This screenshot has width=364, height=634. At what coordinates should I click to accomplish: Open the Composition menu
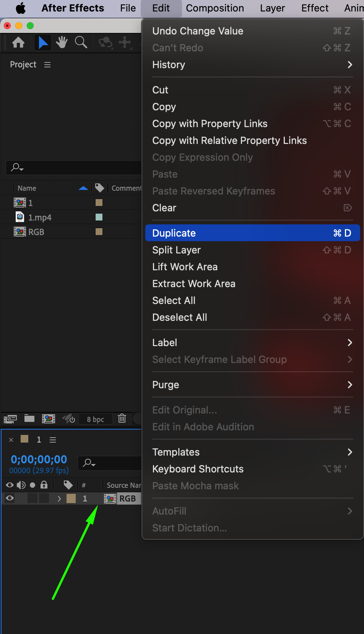pyautogui.click(x=215, y=8)
